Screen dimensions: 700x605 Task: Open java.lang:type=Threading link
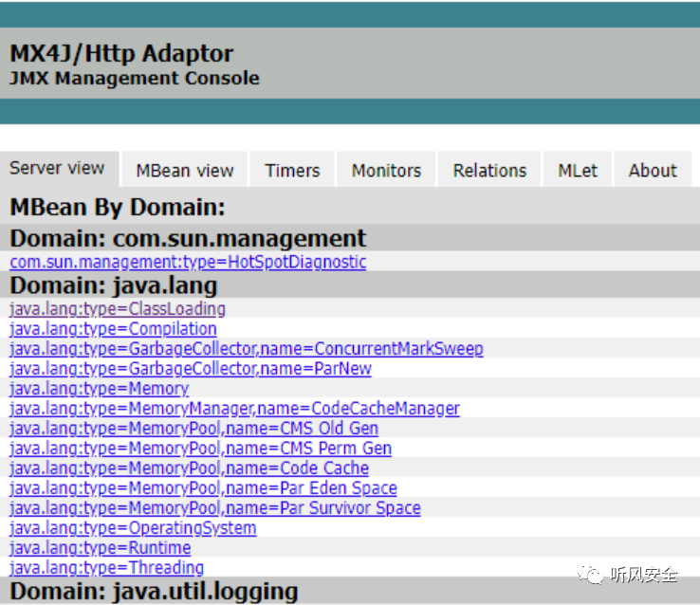coord(106,567)
